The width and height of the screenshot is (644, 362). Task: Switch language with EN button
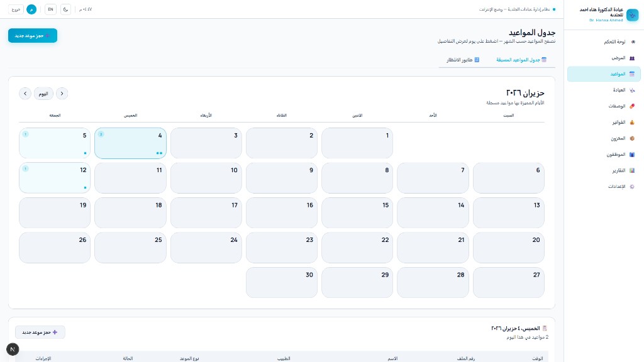tap(50, 9)
